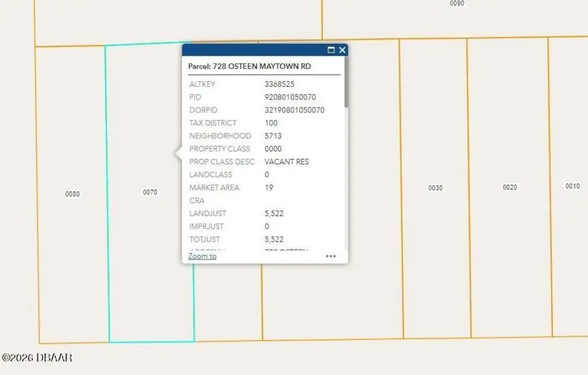Viewport: 588px width, 375px height.
Task: Click the popup's blue title bar
Action: pos(254,50)
